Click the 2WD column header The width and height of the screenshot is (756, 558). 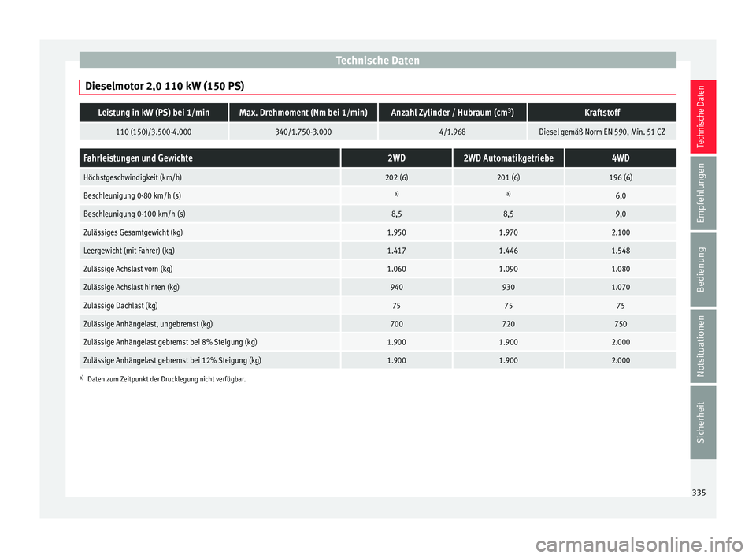pyautogui.click(x=396, y=158)
